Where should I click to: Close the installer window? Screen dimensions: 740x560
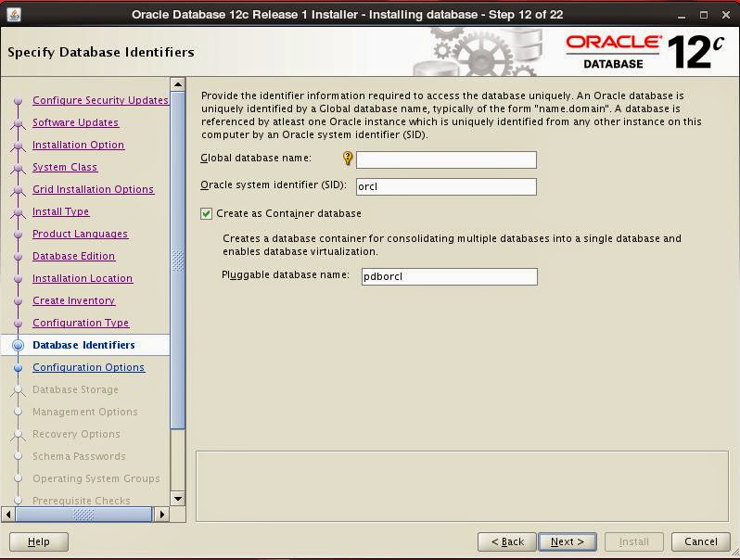tap(726, 15)
